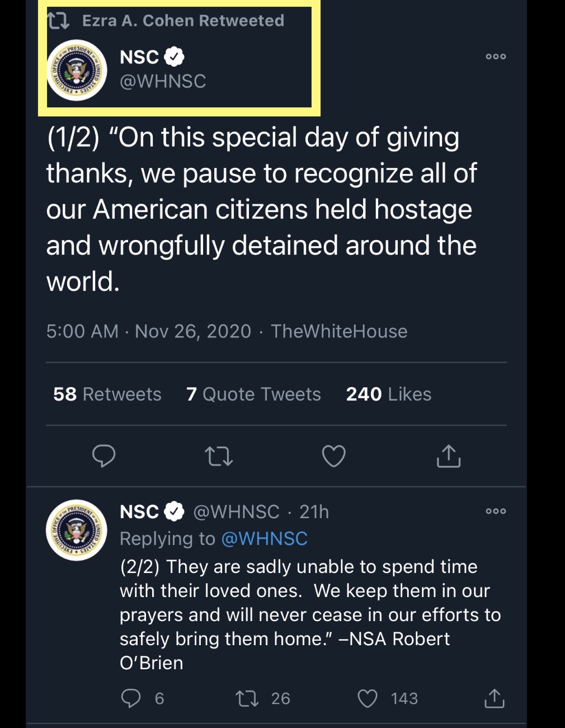
Task: Open more options on the (2/2) reply tweet
Action: point(496,511)
